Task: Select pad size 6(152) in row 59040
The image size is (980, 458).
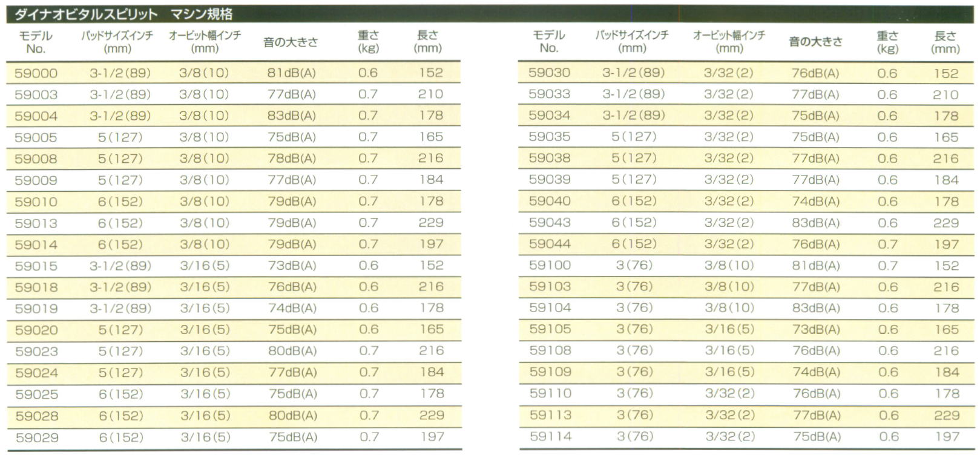Action: [x=634, y=201]
